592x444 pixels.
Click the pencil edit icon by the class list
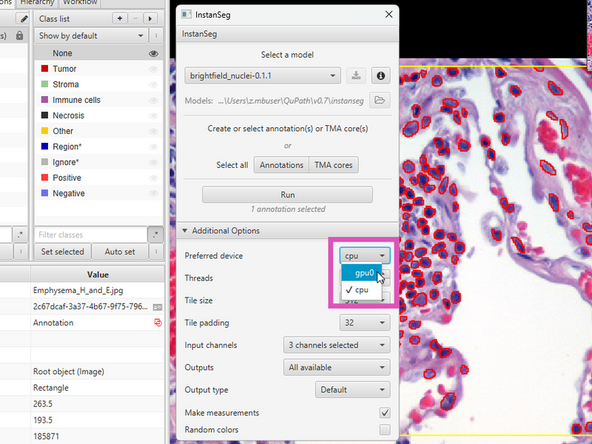pos(23,18)
